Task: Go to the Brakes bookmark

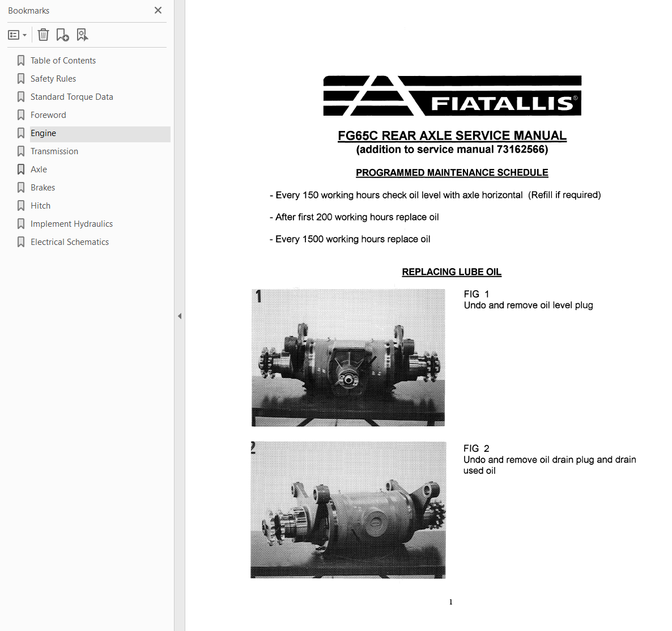Action: point(42,188)
